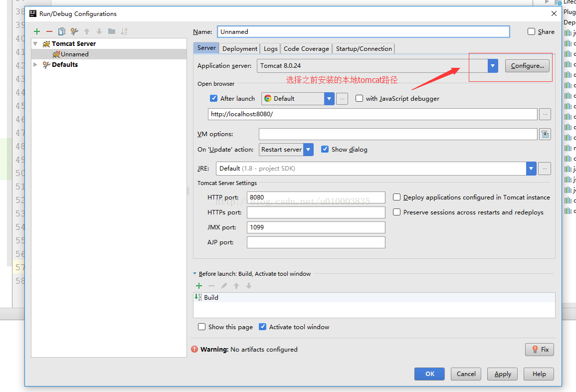The image size is (576, 392).
Task: Sort configurations alphabetically
Action: (124, 31)
